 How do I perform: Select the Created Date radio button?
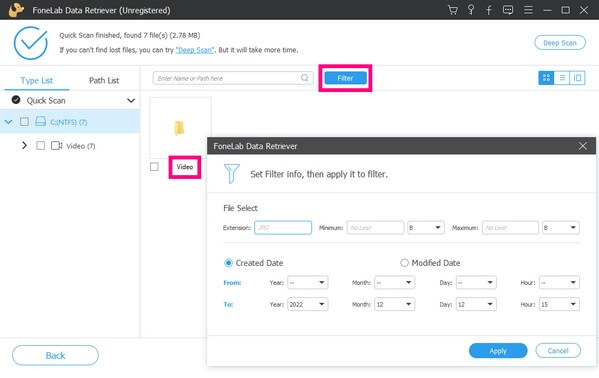click(228, 263)
